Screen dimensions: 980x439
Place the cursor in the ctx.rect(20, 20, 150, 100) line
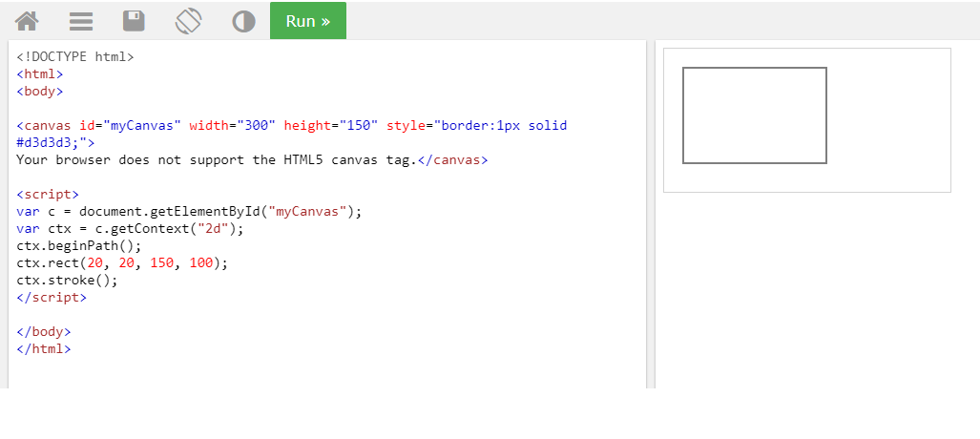(x=122, y=262)
